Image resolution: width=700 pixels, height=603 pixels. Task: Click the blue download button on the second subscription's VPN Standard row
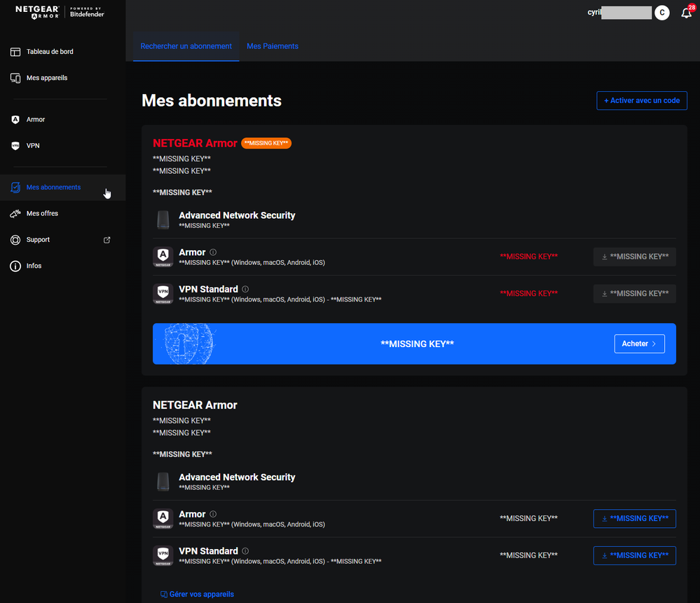634,555
